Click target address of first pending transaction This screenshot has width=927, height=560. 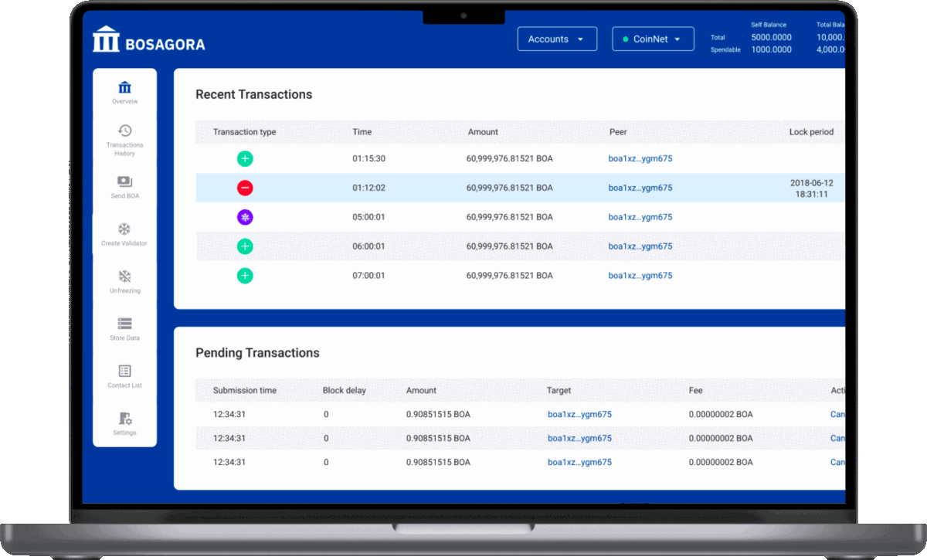coord(579,415)
